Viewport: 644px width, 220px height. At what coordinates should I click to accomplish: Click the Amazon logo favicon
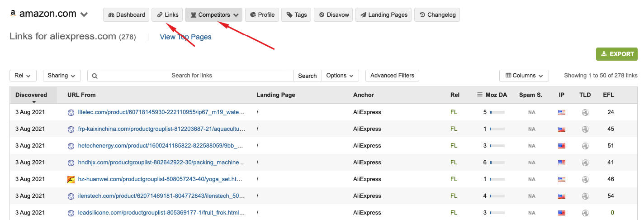[x=14, y=14]
